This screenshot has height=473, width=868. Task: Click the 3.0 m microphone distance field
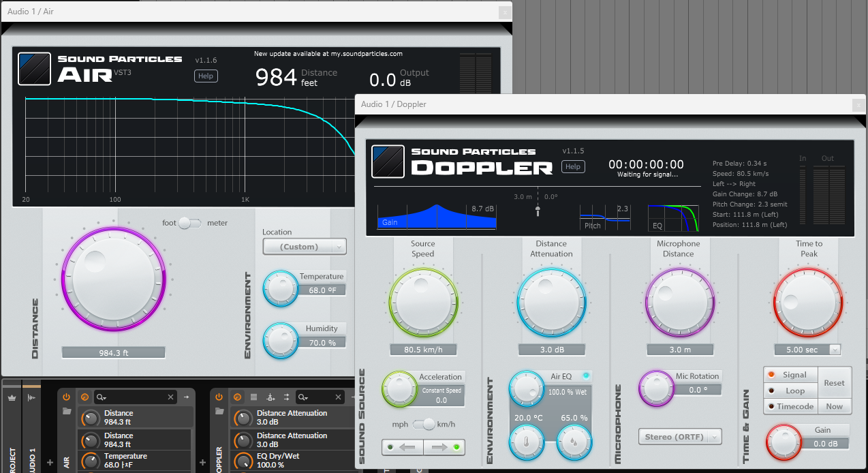point(679,350)
